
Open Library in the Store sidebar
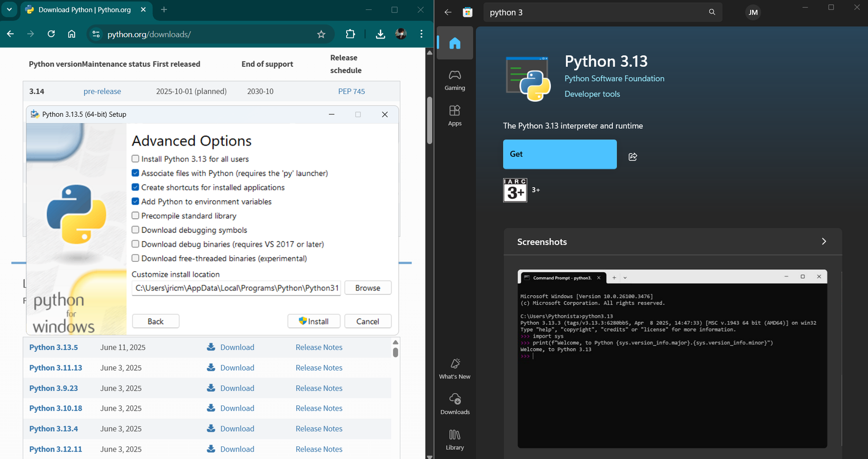[455, 440]
